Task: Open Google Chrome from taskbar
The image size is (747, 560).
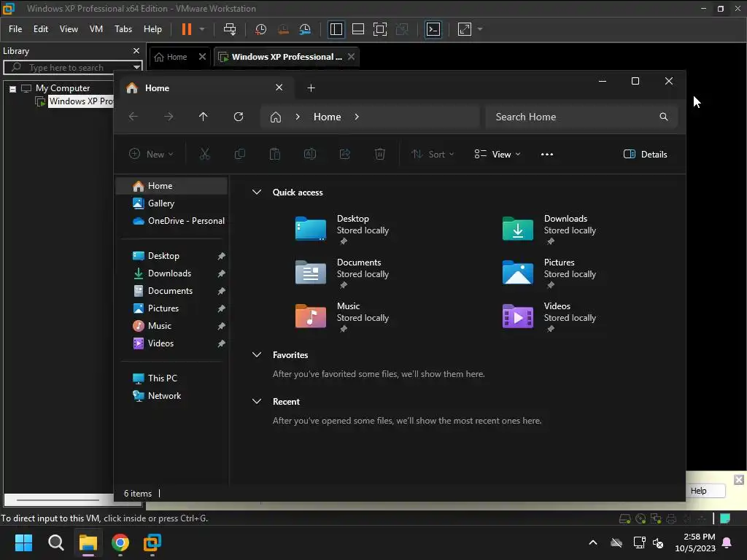Action: (120, 542)
